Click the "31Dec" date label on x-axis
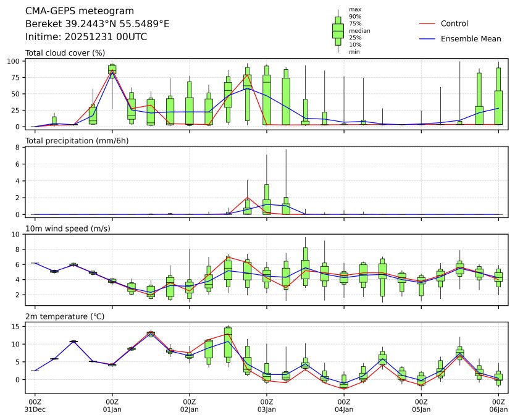Viewport: 515px width, 420px height. pyautogui.click(x=35, y=409)
